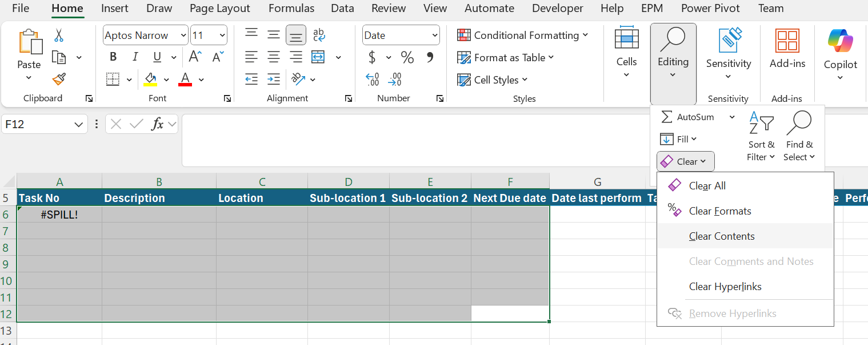The image size is (868, 345).
Task: Apply yellow fill color
Action: (150, 79)
